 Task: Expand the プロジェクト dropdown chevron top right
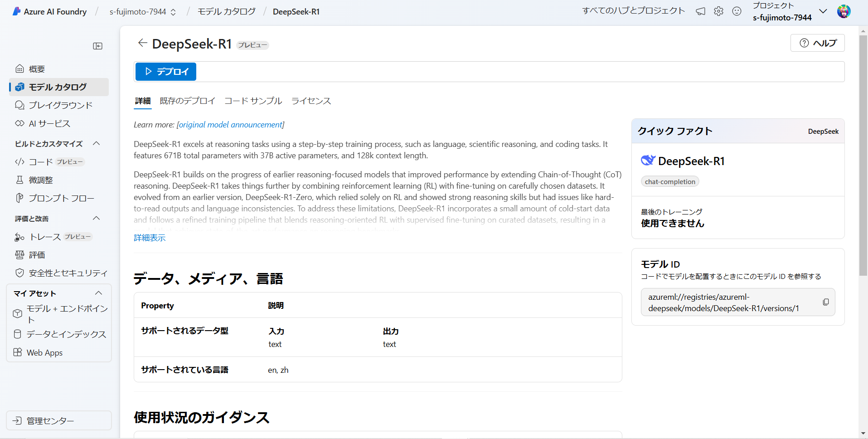click(823, 11)
